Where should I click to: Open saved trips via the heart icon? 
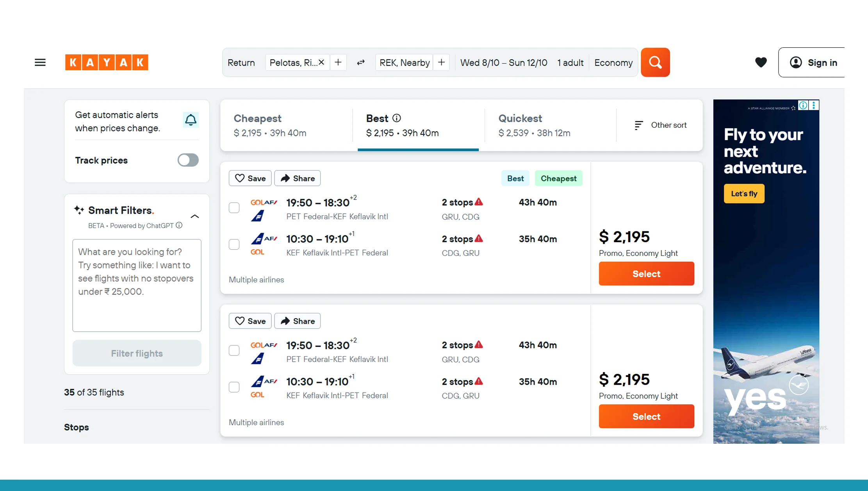pyautogui.click(x=761, y=62)
